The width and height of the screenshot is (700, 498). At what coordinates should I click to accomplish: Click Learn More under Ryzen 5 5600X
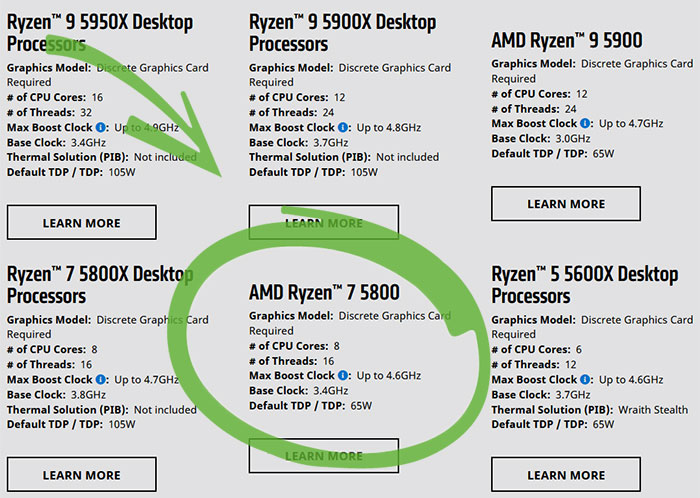(x=566, y=474)
